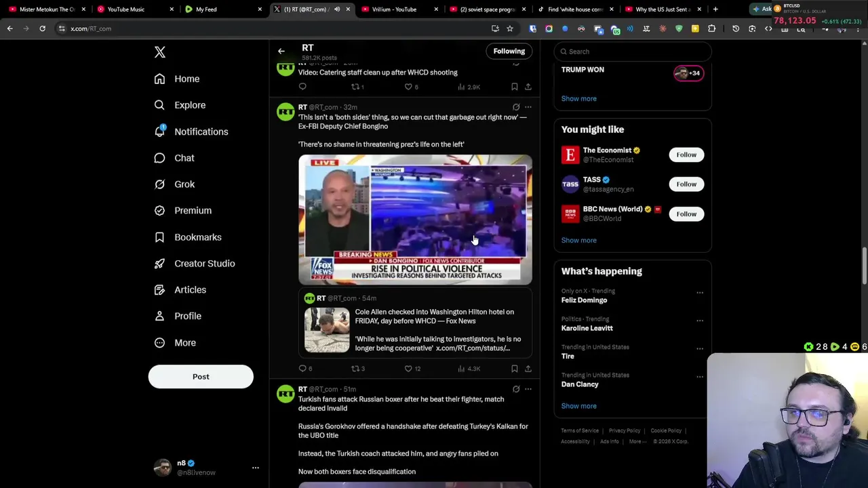This screenshot has height=488, width=868.
Task: Bookmark the Bongino post
Action: [515, 369]
